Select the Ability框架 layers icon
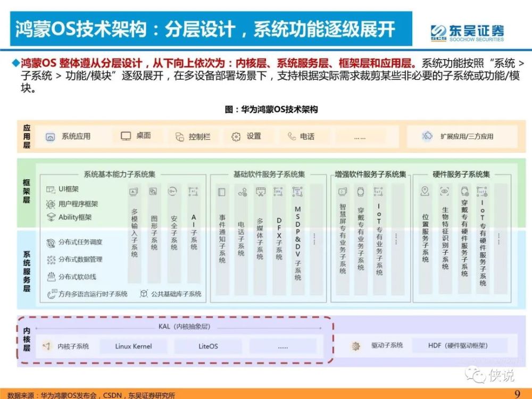 51,217
